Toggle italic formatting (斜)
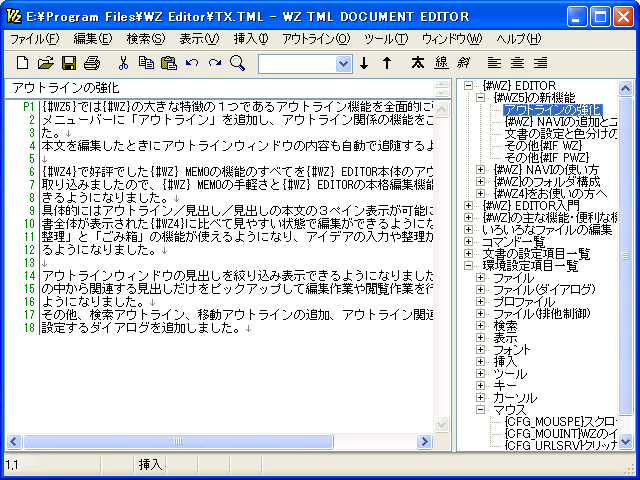 tap(464, 63)
